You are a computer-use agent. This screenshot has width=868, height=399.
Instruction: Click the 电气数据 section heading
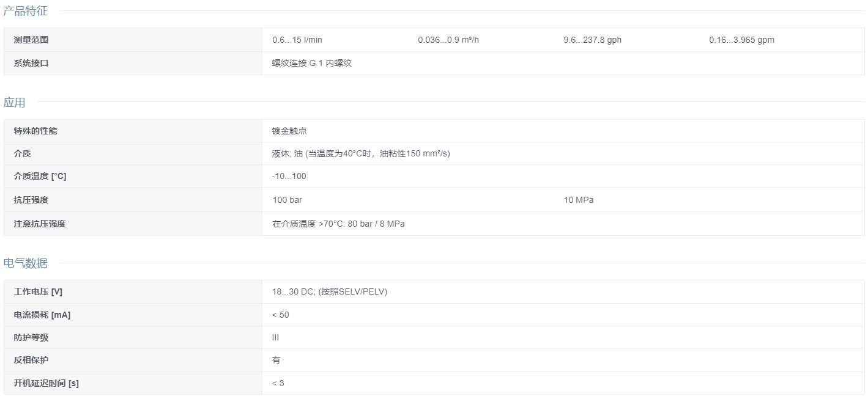[x=25, y=263]
